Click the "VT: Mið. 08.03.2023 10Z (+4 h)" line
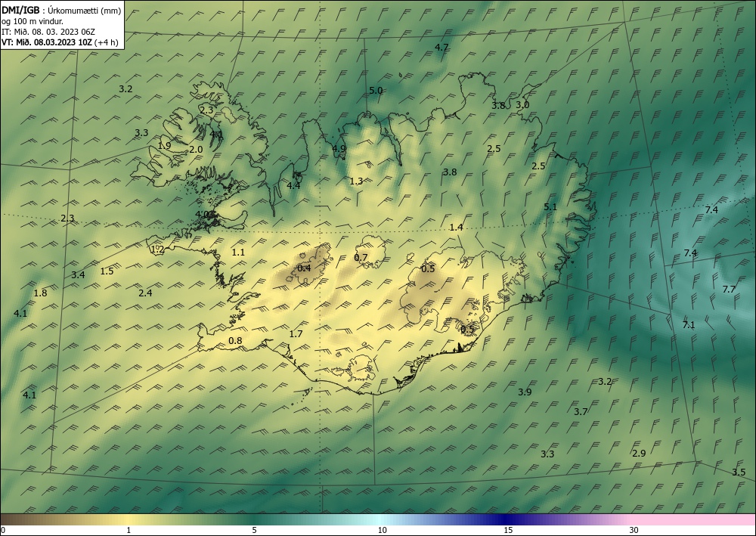The image size is (756, 536). 60,42
